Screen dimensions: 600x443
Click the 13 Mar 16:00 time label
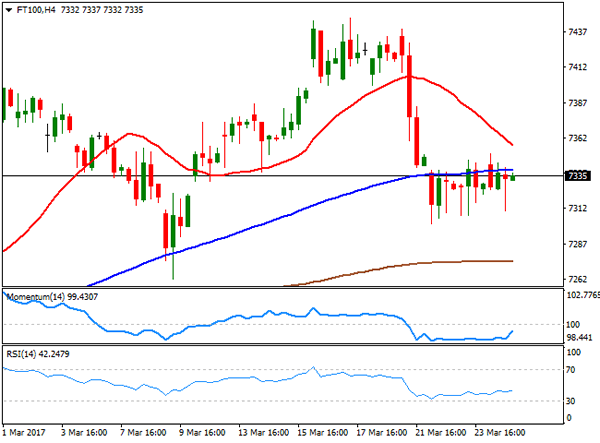pos(263,433)
